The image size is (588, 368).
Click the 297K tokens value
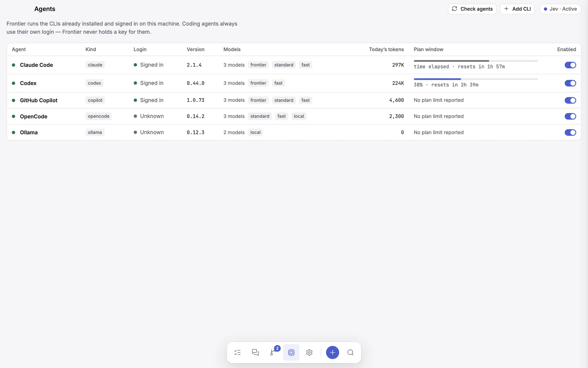[x=398, y=65]
